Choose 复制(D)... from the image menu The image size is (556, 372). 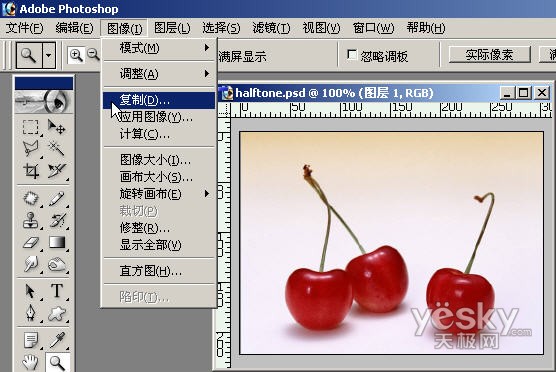(x=159, y=100)
